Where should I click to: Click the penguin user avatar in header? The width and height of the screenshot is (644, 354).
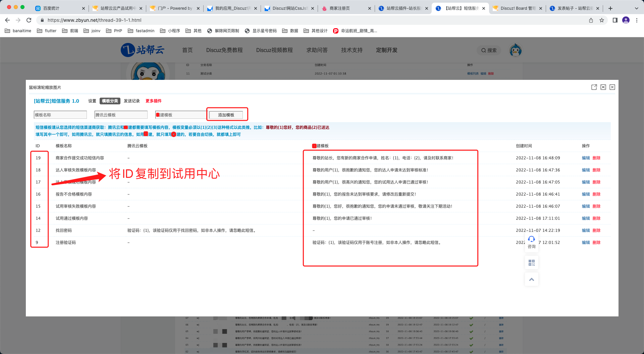point(516,50)
